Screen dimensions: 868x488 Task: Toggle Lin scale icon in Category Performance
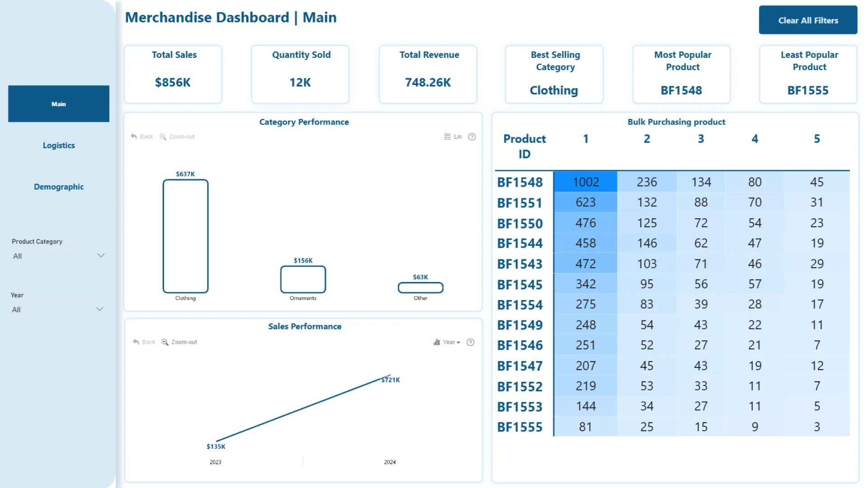coord(448,136)
